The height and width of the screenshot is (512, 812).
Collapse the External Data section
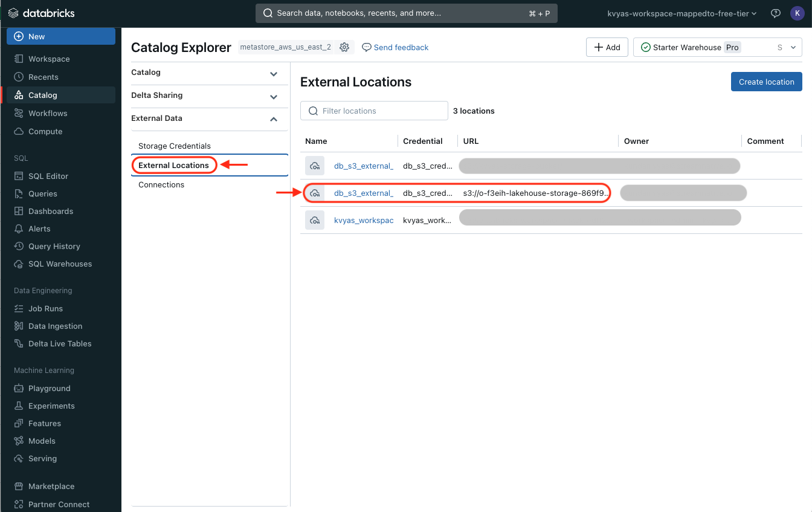[x=274, y=119]
